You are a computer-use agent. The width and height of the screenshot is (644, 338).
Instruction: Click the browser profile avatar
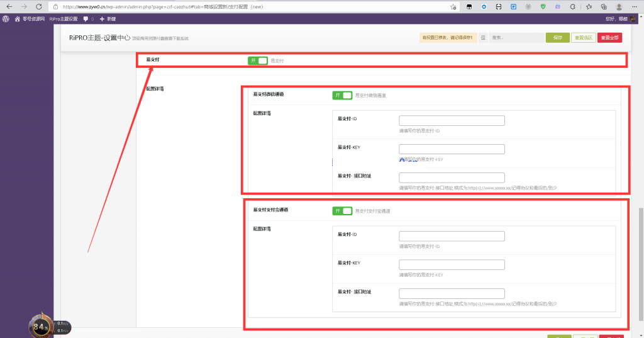tap(619, 6)
